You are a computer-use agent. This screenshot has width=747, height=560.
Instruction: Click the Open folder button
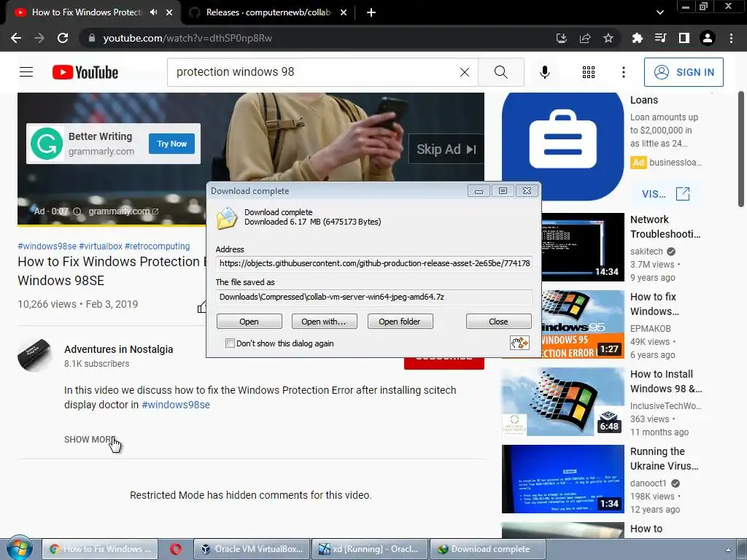[400, 322]
